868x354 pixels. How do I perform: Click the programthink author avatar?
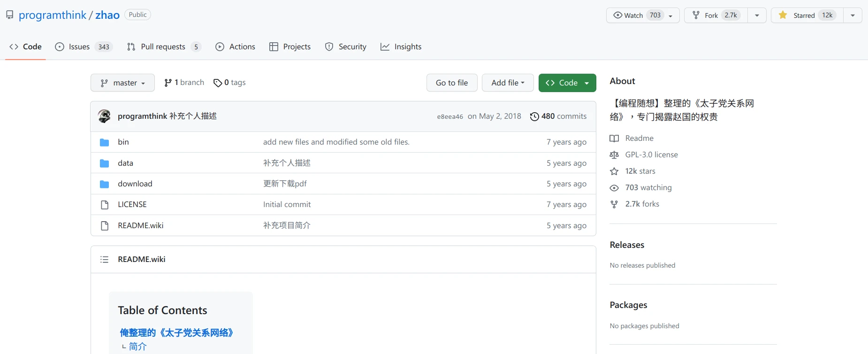104,116
